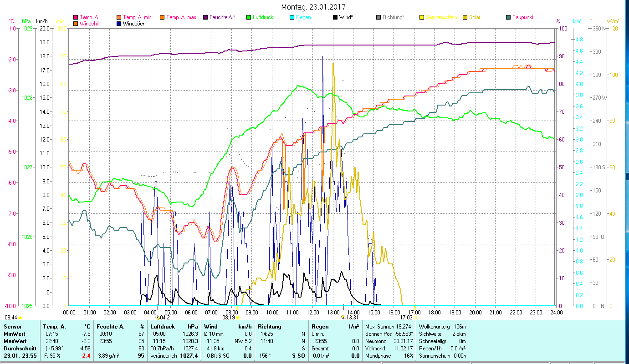Click the chart title Montag, 23.01.2017
Viewport: 629px width, 364px height.
tap(313, 7)
